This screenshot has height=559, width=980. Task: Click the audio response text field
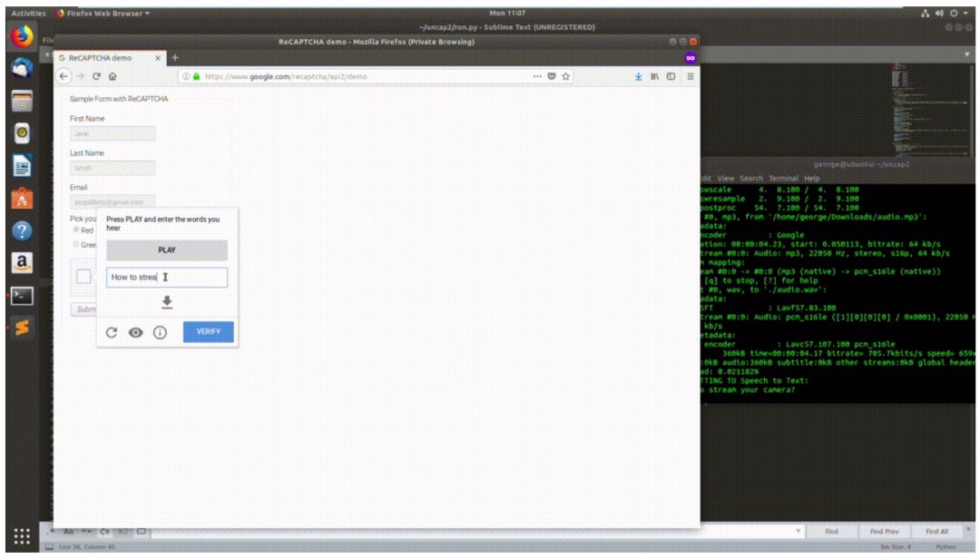167,277
